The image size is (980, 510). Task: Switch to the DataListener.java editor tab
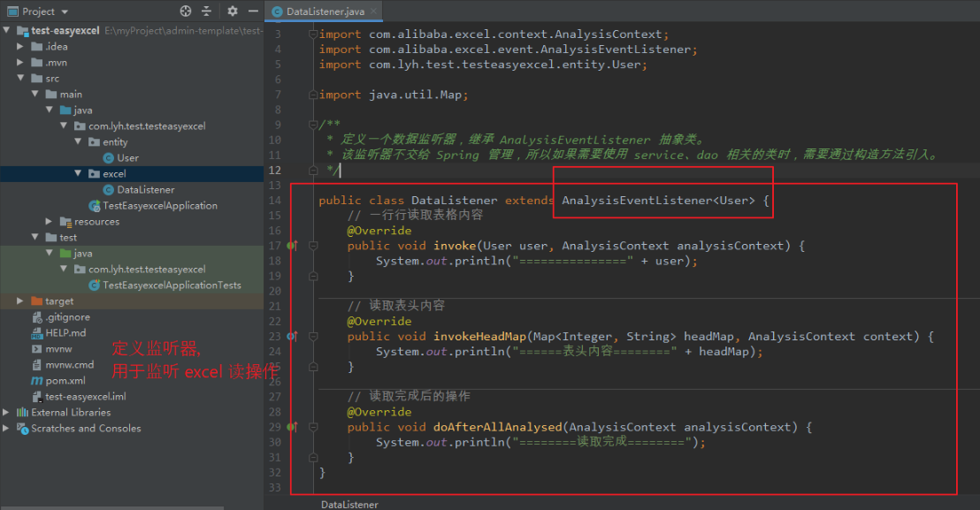coord(325,11)
